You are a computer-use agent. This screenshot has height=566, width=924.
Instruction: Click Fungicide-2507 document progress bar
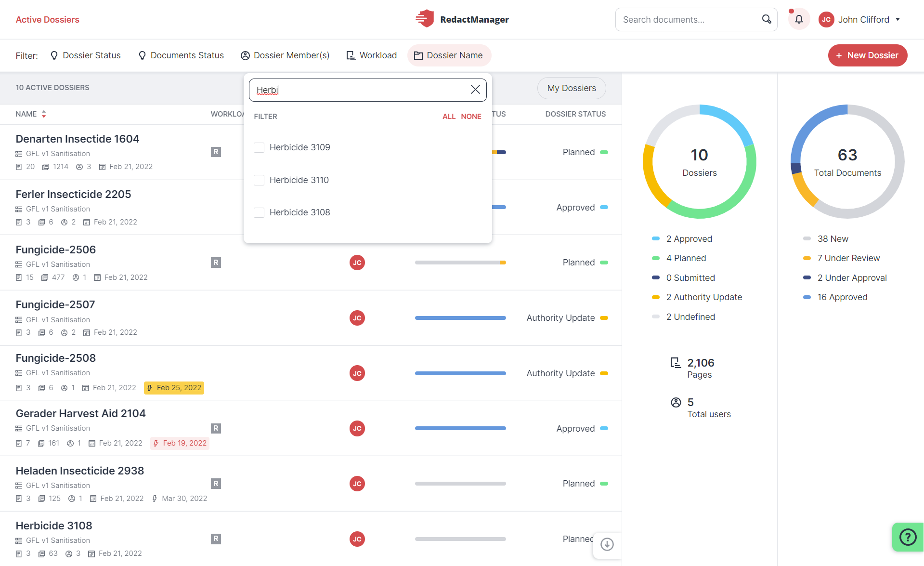(460, 318)
